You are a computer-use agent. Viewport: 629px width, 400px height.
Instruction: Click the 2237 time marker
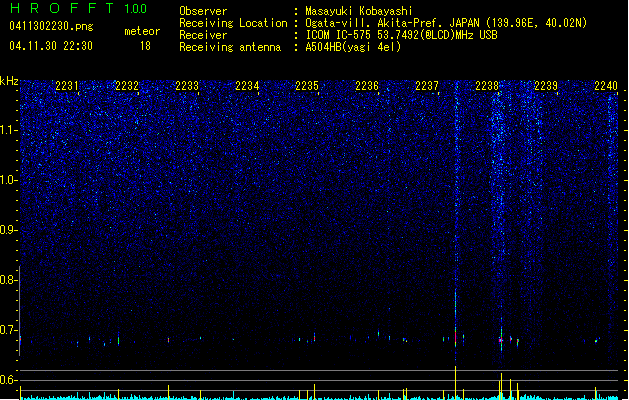(x=427, y=86)
